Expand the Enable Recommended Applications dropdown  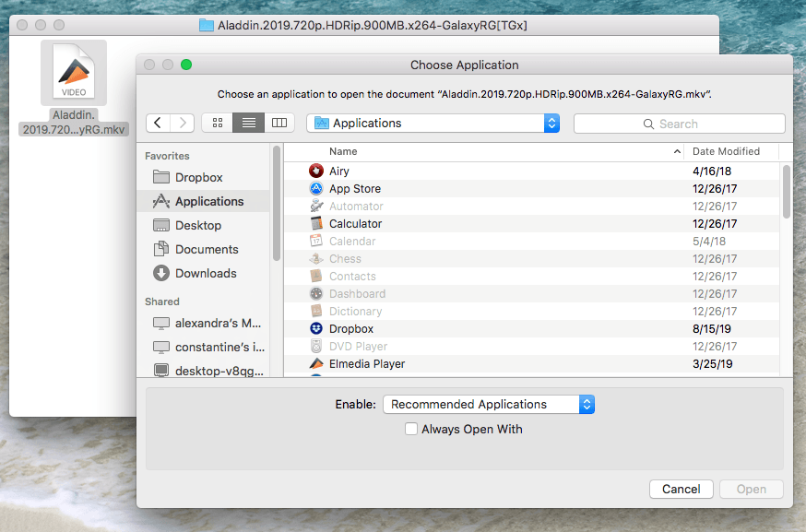489,404
